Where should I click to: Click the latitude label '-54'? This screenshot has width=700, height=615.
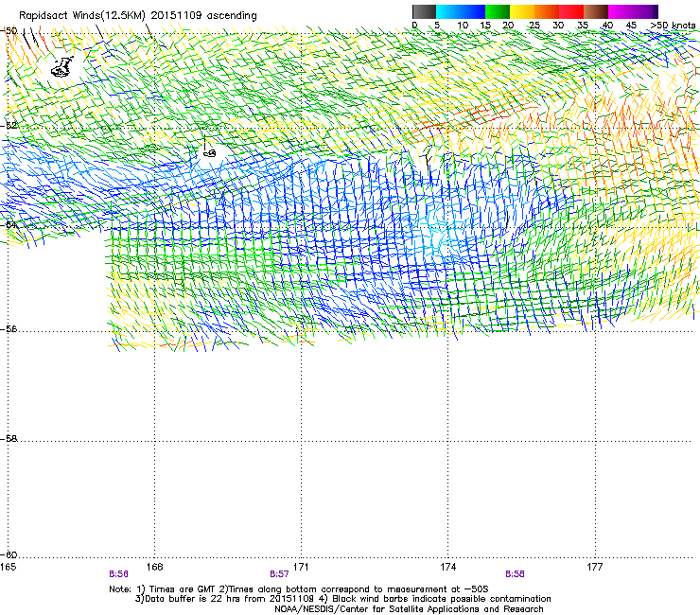click(9, 224)
